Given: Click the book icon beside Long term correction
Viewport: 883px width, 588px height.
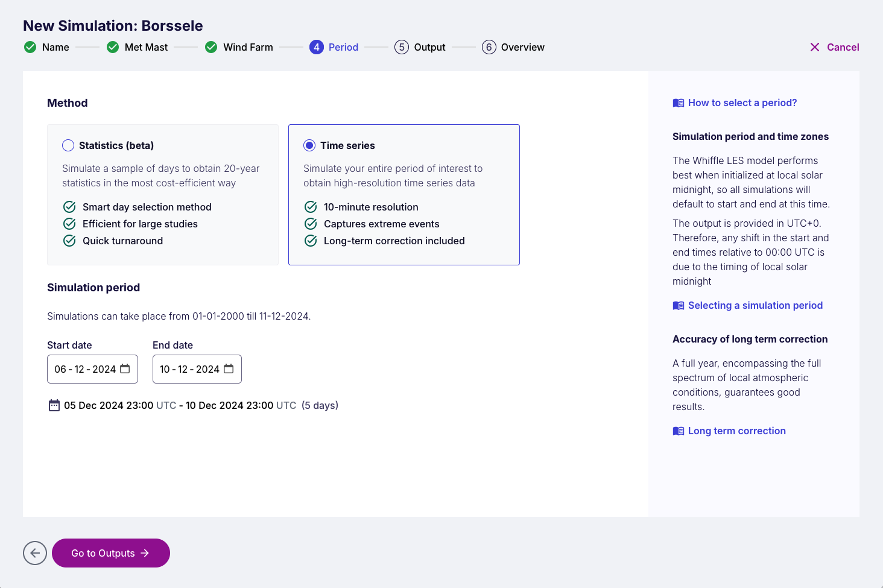Looking at the screenshot, I should tap(679, 431).
